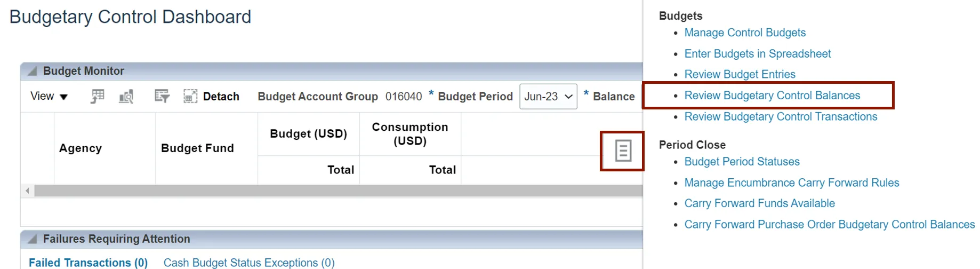Open Enter Budgets in Spreadsheet link
The image size is (980, 269).
[757, 54]
